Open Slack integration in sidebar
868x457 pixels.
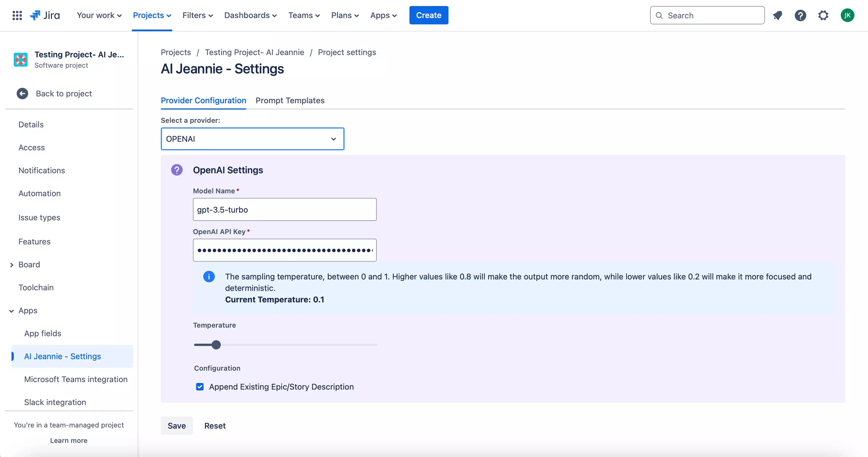(55, 402)
